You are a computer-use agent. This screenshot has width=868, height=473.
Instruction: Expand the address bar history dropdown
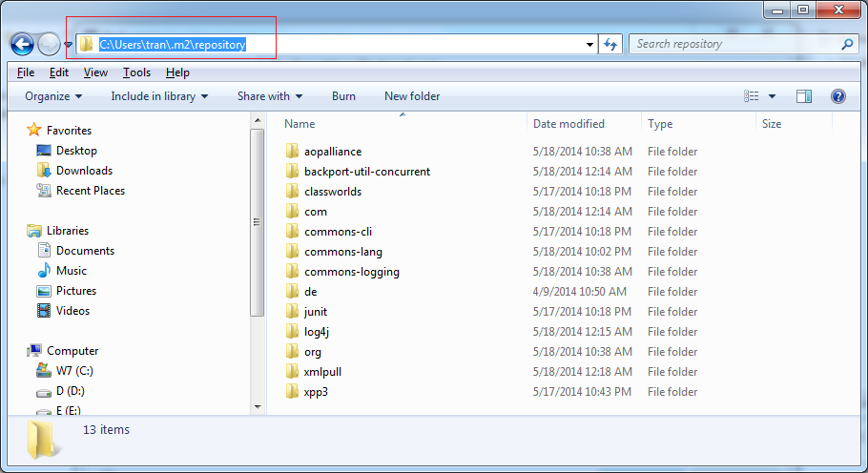590,45
